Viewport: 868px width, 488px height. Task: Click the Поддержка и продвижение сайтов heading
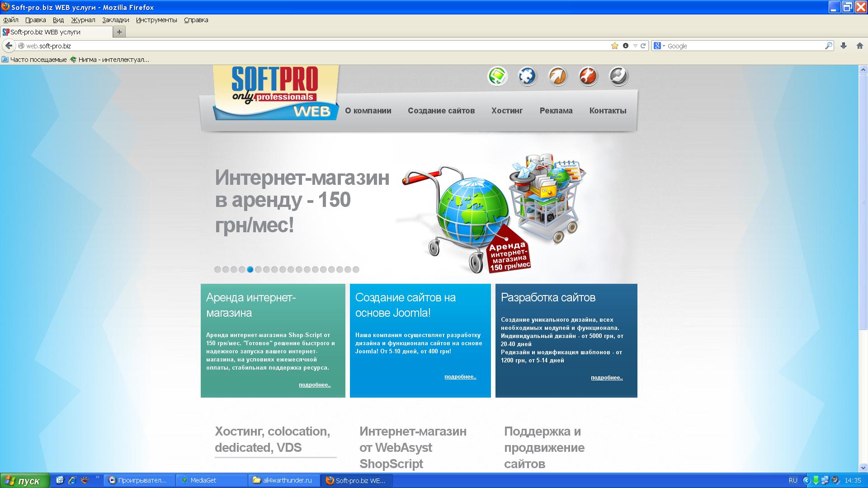(x=544, y=447)
